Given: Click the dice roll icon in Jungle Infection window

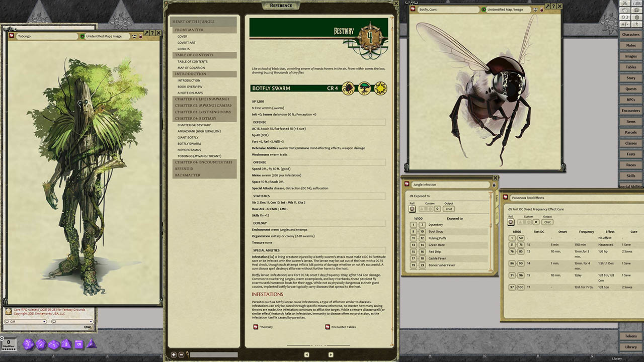Looking at the screenshot, I should click(x=412, y=209).
